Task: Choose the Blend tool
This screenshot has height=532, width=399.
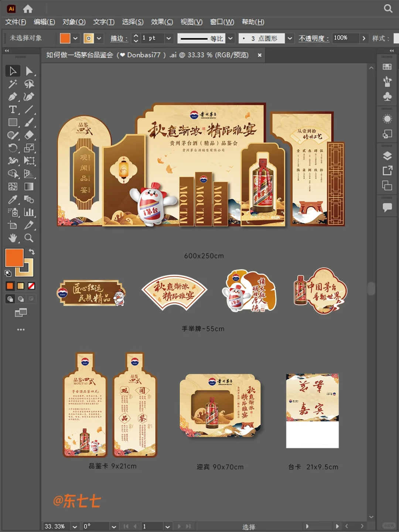Action: (x=29, y=199)
